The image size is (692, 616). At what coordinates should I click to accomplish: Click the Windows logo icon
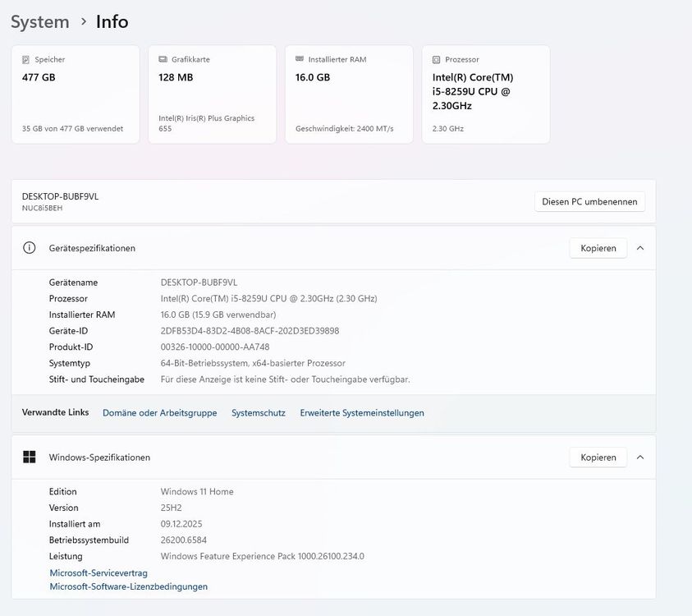[x=30, y=457]
